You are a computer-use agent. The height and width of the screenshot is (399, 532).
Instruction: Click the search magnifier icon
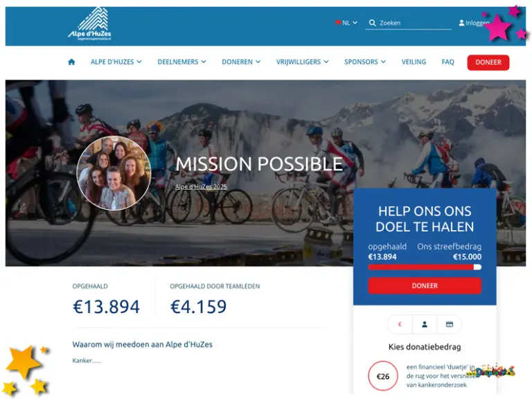pyautogui.click(x=372, y=23)
